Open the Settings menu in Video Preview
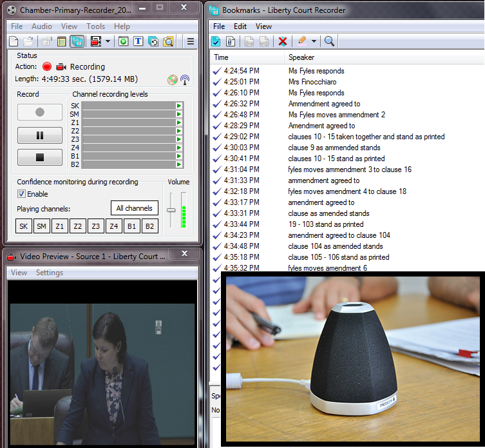The image size is (485, 448). click(x=50, y=273)
